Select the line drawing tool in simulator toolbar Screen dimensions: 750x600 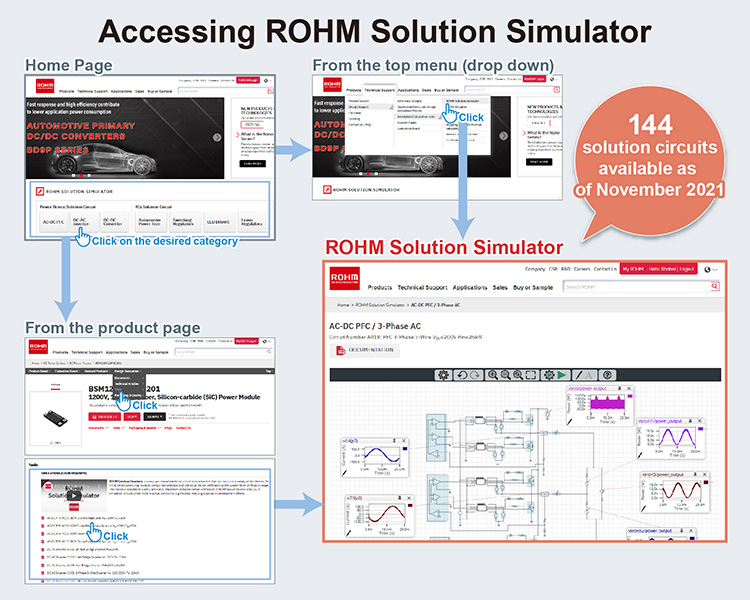click(579, 375)
